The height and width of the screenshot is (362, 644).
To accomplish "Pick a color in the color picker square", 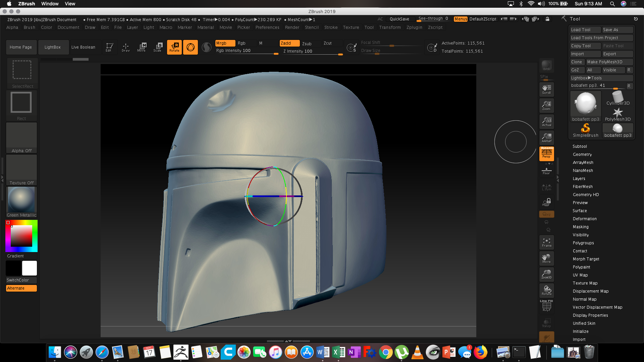I will pos(21,236).
